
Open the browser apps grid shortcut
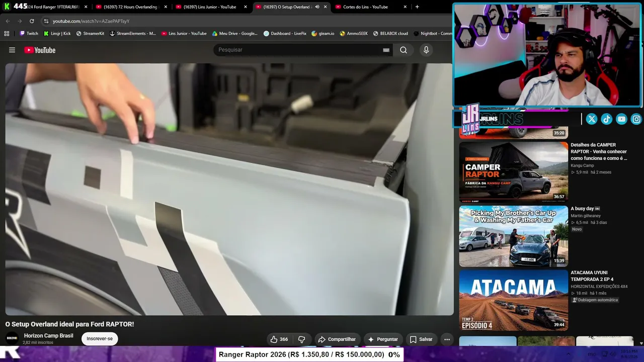(x=7, y=34)
